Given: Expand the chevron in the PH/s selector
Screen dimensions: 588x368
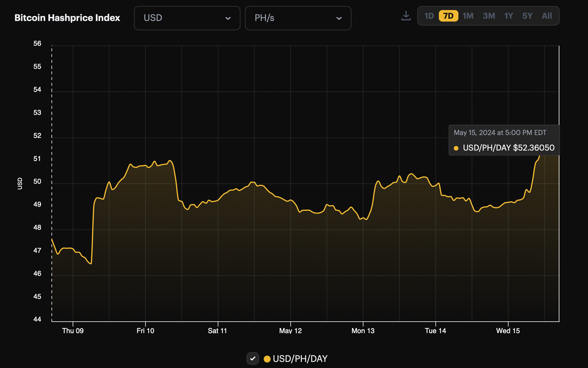Looking at the screenshot, I should (x=339, y=18).
